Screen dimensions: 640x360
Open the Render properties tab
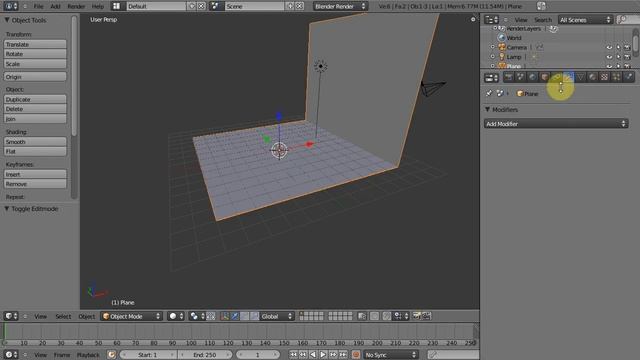[x=508, y=77]
